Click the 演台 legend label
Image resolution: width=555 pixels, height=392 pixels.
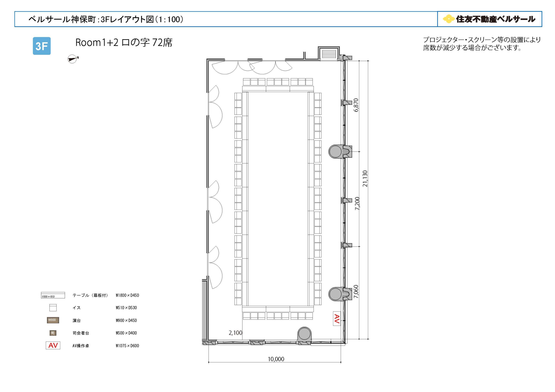point(77,321)
